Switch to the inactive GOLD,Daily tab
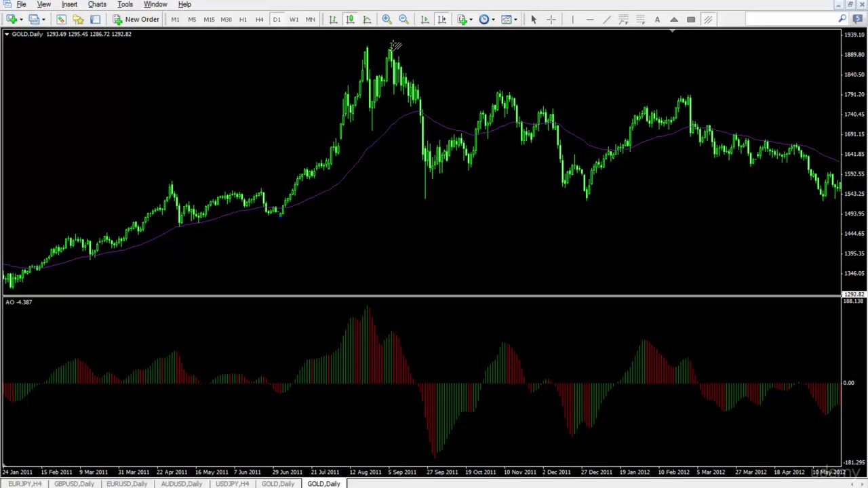868x488 pixels. coord(277,483)
